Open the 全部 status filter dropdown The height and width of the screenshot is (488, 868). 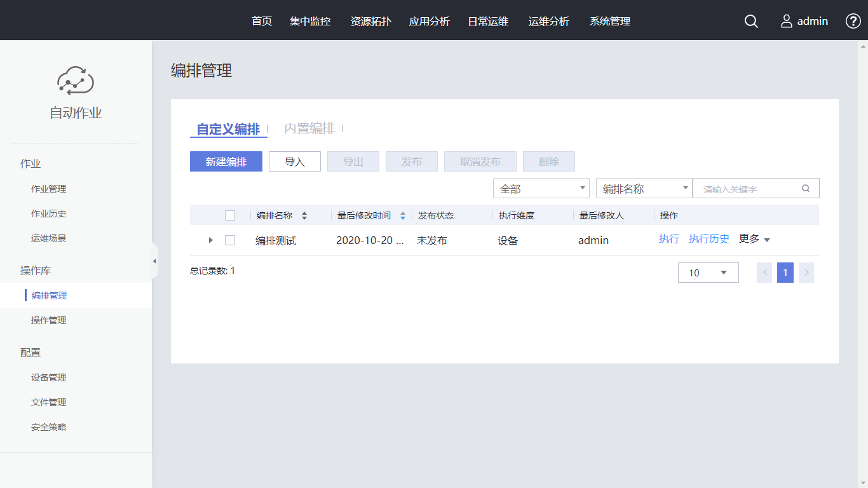pyautogui.click(x=541, y=189)
